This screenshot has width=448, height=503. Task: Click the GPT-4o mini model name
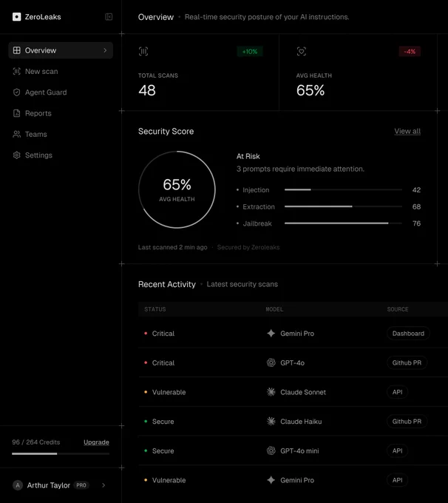point(299,450)
